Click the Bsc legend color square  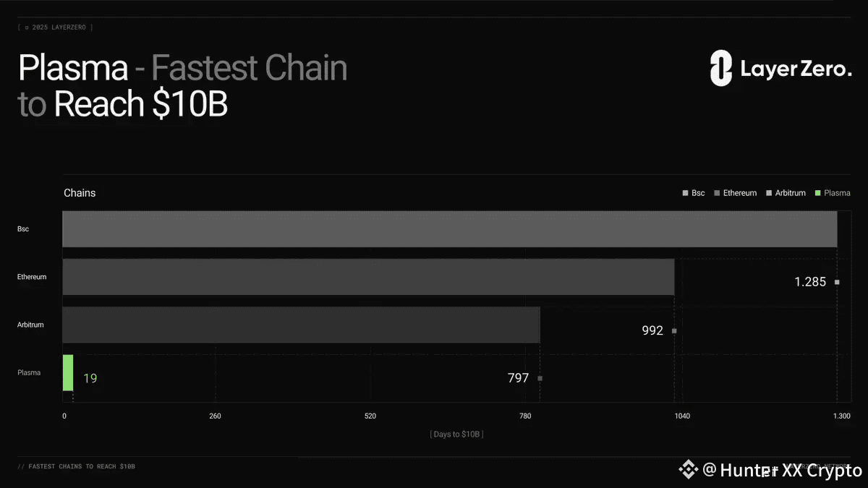pos(685,193)
